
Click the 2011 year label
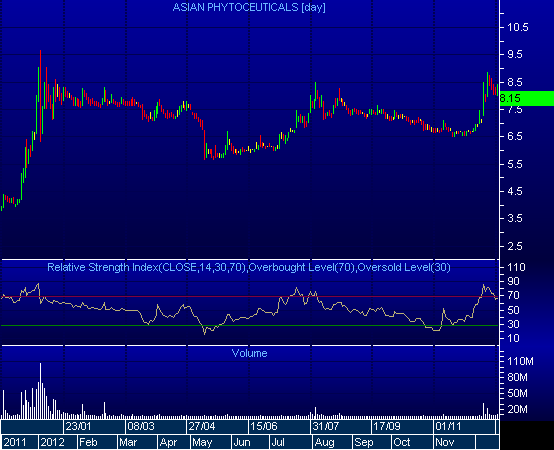(14, 442)
